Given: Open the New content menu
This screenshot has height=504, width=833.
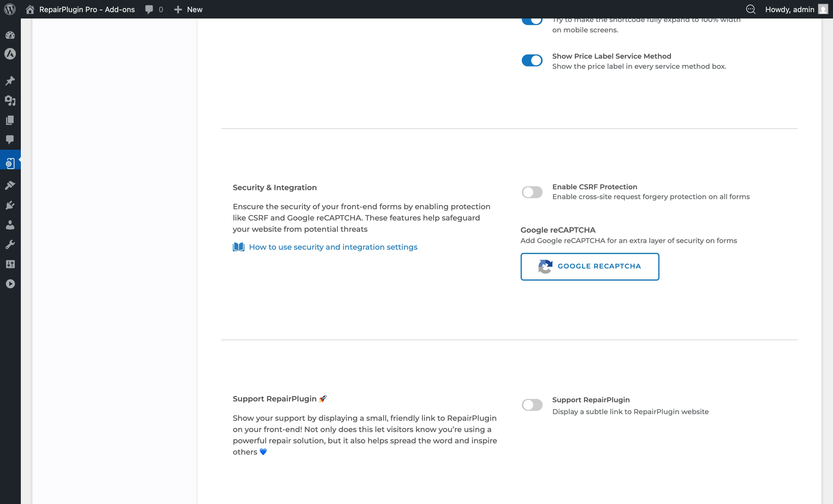Looking at the screenshot, I should 188,9.
